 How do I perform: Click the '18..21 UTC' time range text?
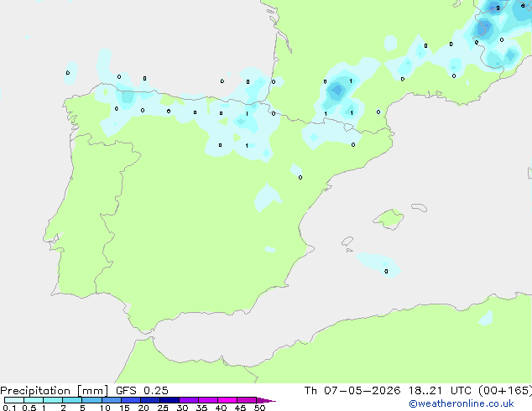tap(440, 391)
